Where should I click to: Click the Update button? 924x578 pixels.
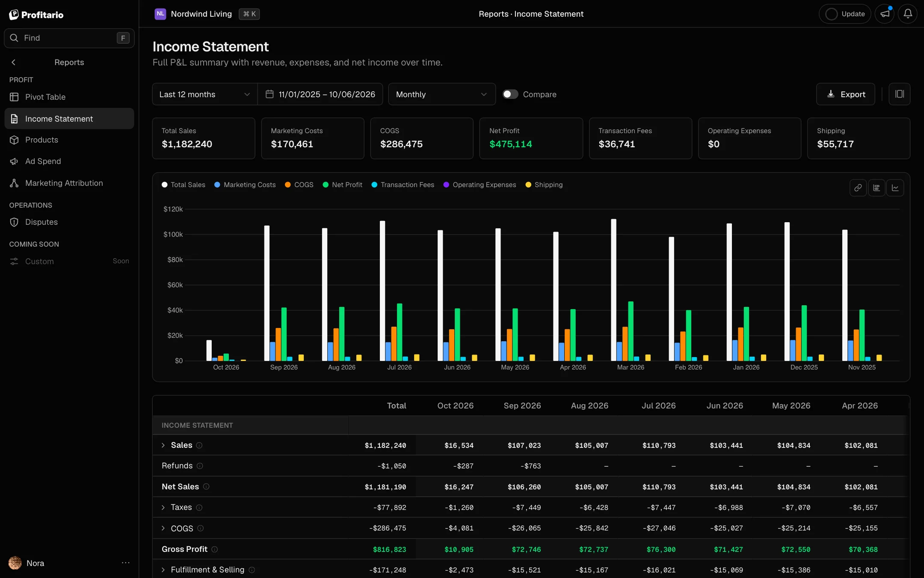coord(845,14)
